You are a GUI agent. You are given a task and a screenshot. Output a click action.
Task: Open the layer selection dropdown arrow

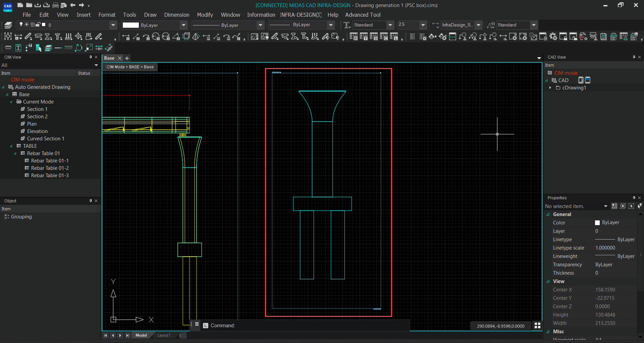tap(113, 25)
